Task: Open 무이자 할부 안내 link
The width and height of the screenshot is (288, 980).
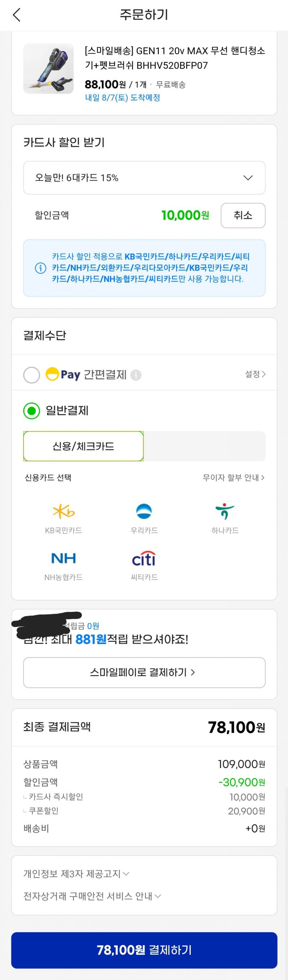Action: point(234,478)
